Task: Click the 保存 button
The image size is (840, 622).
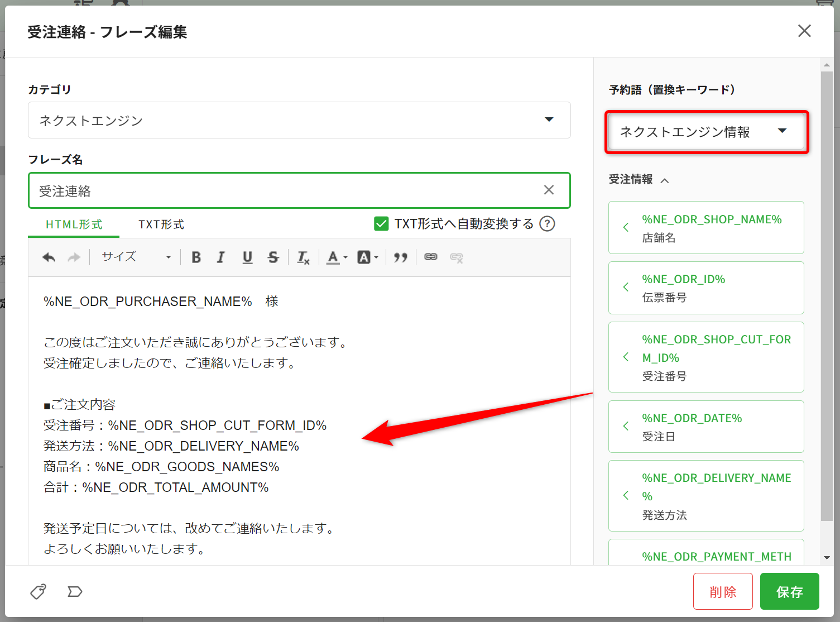Action: (x=789, y=592)
